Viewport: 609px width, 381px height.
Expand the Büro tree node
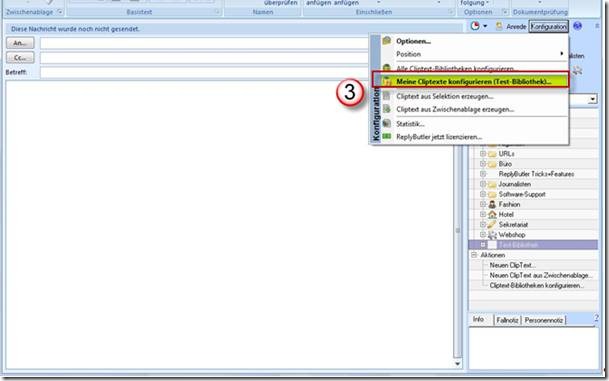pos(483,164)
